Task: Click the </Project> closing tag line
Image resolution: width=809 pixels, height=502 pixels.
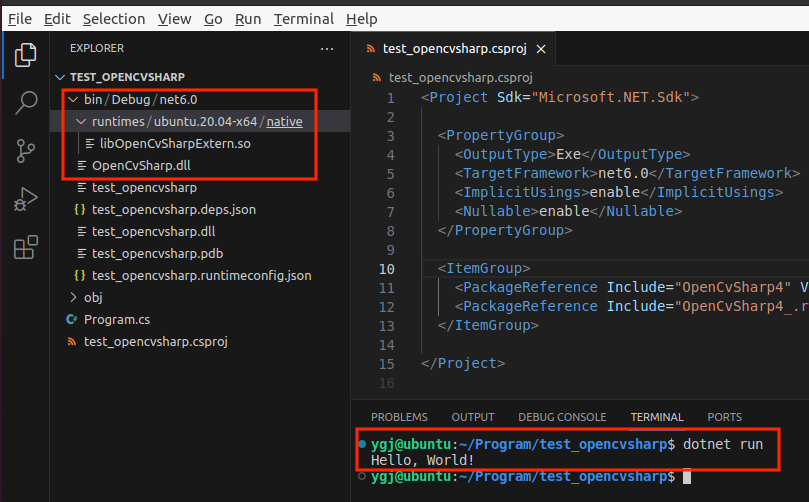Action: [463, 363]
